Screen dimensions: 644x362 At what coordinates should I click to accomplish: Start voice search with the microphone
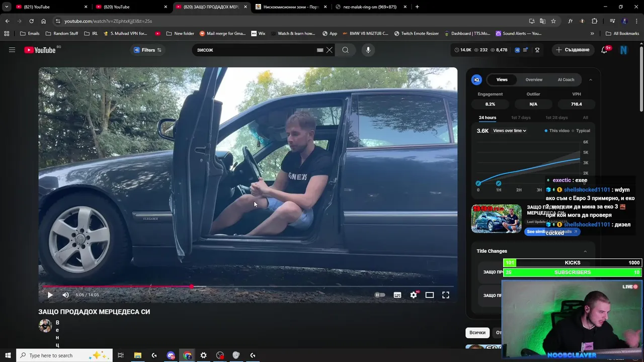[368, 50]
